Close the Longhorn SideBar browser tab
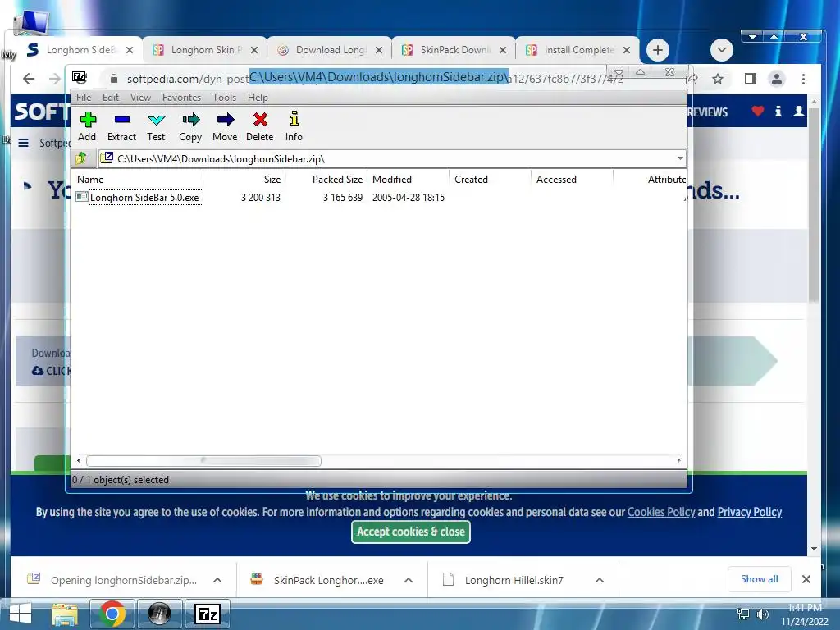 click(x=129, y=50)
